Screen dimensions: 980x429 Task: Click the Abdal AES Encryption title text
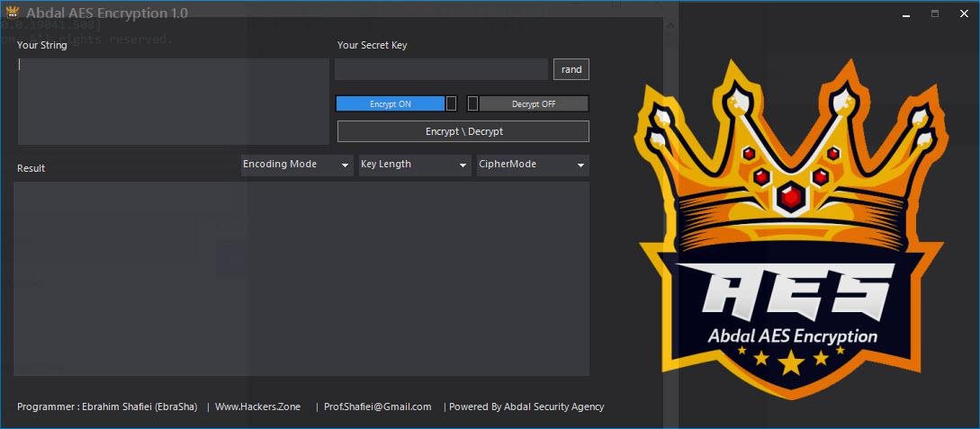tap(107, 13)
